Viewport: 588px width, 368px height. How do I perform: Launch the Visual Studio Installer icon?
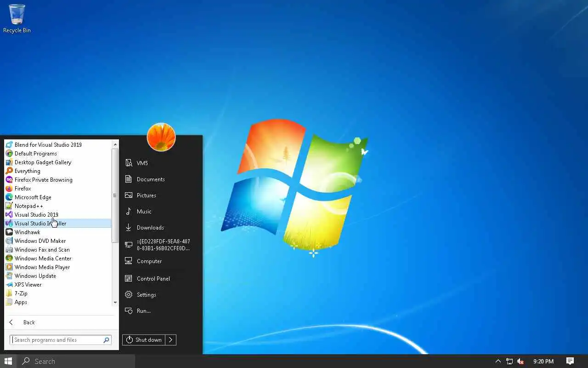pyautogui.click(x=9, y=223)
